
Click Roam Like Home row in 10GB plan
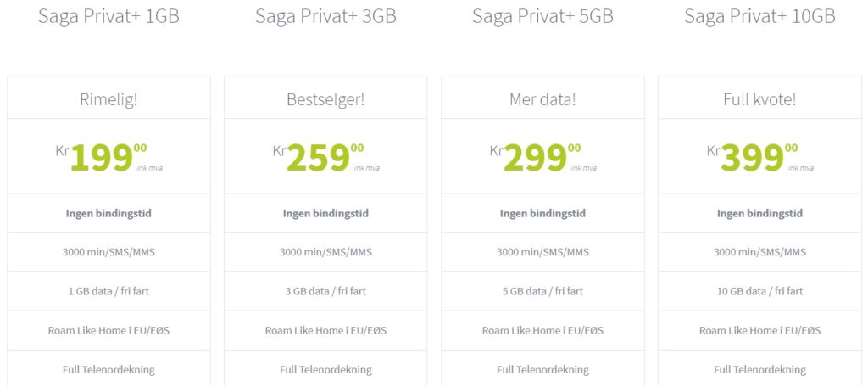(759, 330)
